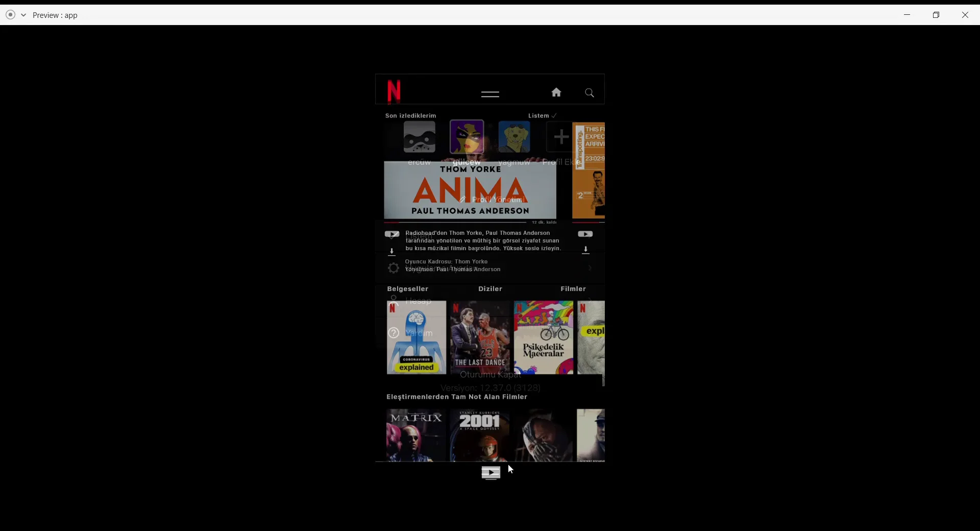Open the Son izlediklerim section label
Screen dimensions: 980x531
(x=410, y=116)
